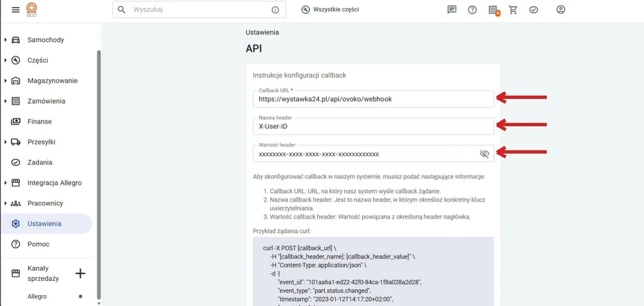Viewport: 644px width, 306px height.
Task: Click the Zamówienia list icon
Action: click(16, 101)
